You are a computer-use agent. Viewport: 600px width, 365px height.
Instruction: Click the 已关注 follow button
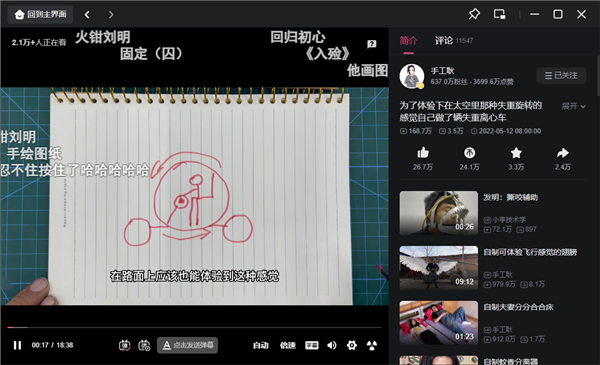[x=561, y=75]
